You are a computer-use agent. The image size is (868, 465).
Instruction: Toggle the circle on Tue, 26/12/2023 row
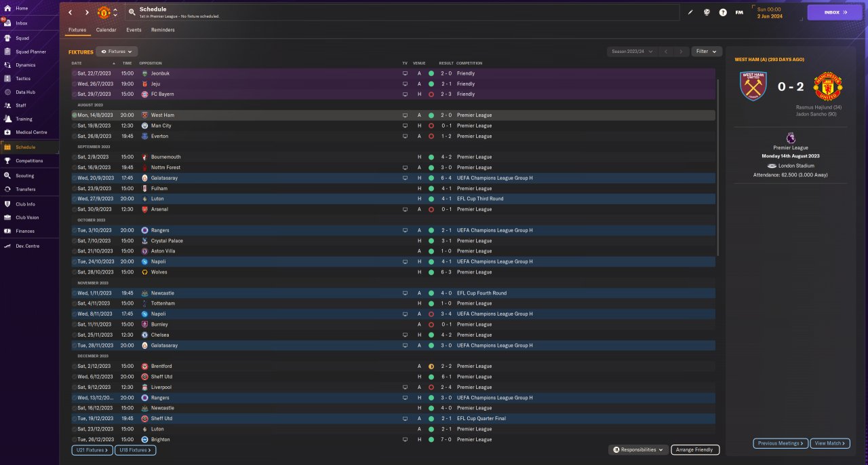(75, 439)
